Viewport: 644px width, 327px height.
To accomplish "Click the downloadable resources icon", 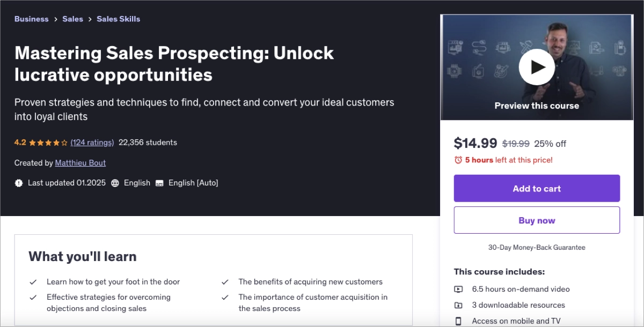I will tap(458, 305).
